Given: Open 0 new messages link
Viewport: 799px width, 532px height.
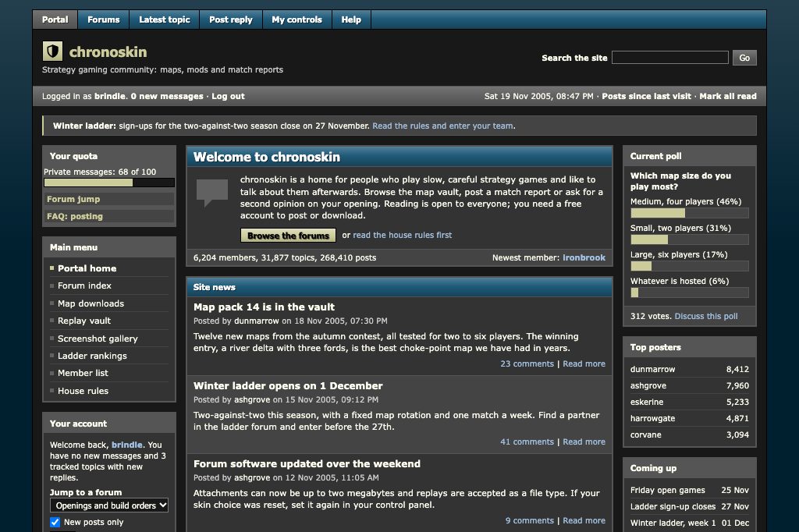Looking at the screenshot, I should click(167, 96).
